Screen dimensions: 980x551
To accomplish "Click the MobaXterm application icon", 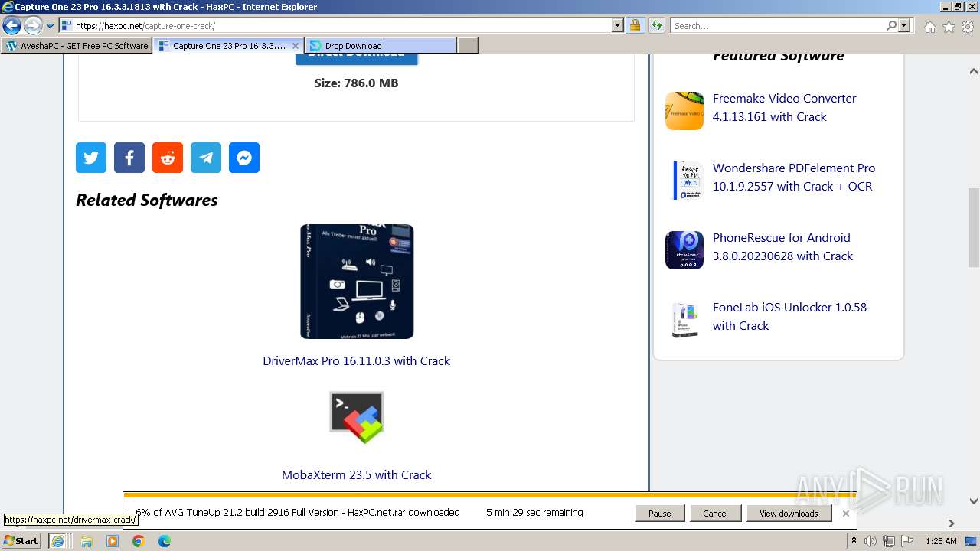I will point(357,418).
